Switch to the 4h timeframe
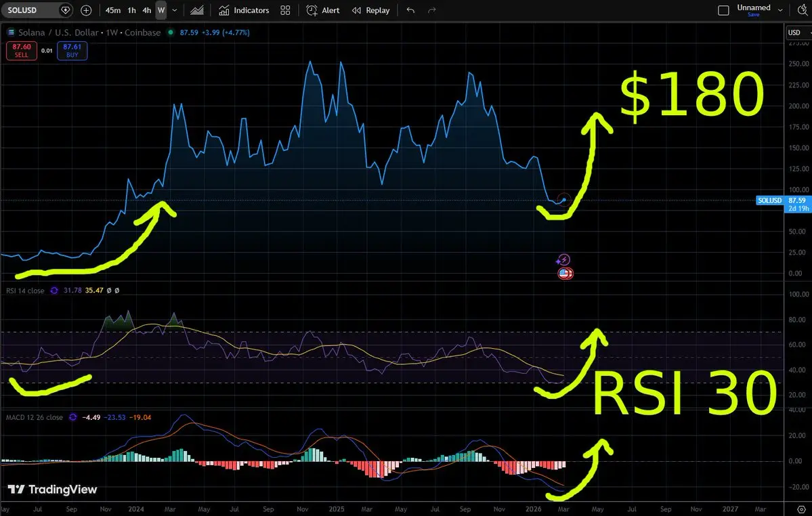Screen dimensions: 812x516 click(x=147, y=10)
